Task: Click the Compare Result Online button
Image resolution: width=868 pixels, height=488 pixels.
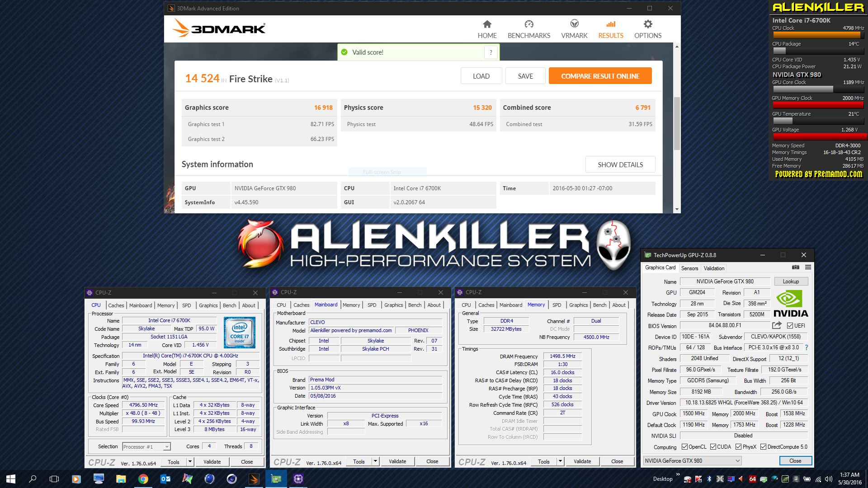Action: point(600,76)
